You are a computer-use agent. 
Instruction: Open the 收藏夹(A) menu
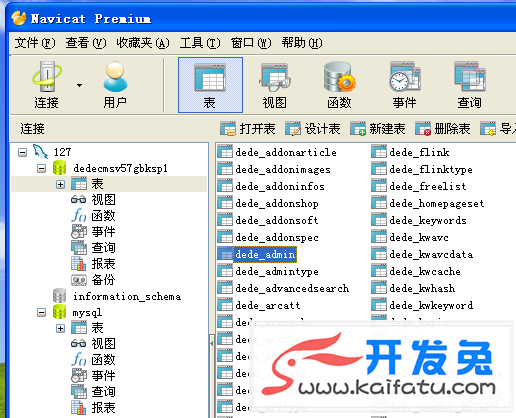pos(143,43)
